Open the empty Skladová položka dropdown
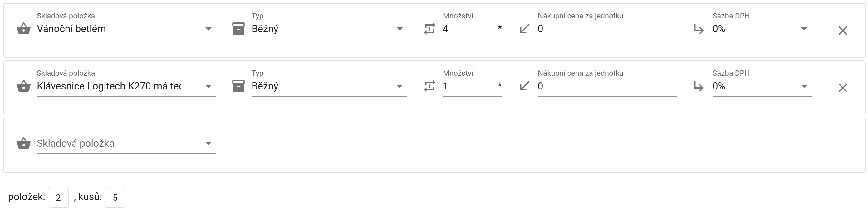The width and height of the screenshot is (868, 211). point(208,144)
